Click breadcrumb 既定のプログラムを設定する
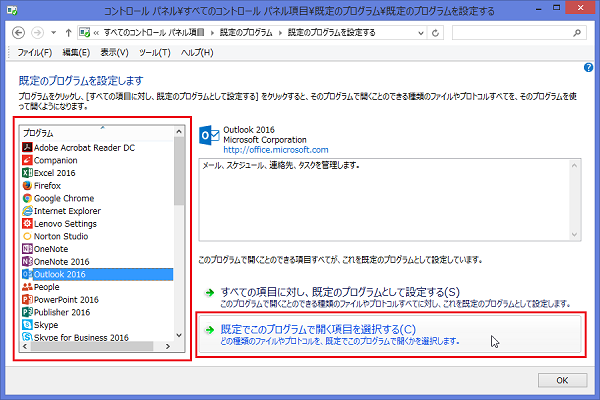This screenshot has width=600, height=400. (331, 33)
